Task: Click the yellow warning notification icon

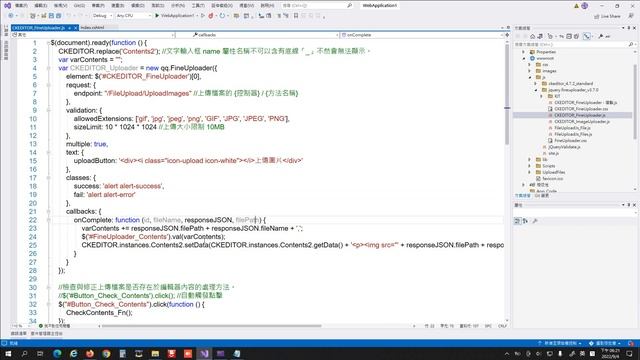Action: [576, 6]
